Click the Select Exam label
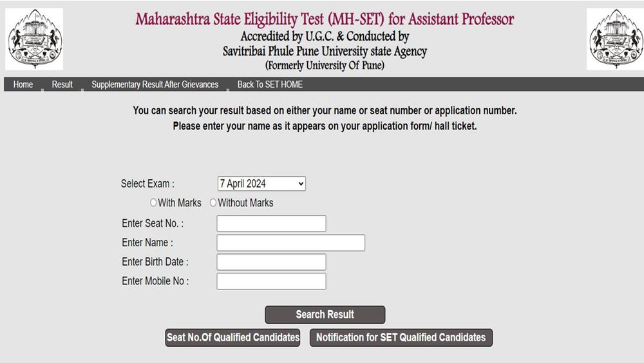The width and height of the screenshot is (644, 363). click(x=147, y=184)
